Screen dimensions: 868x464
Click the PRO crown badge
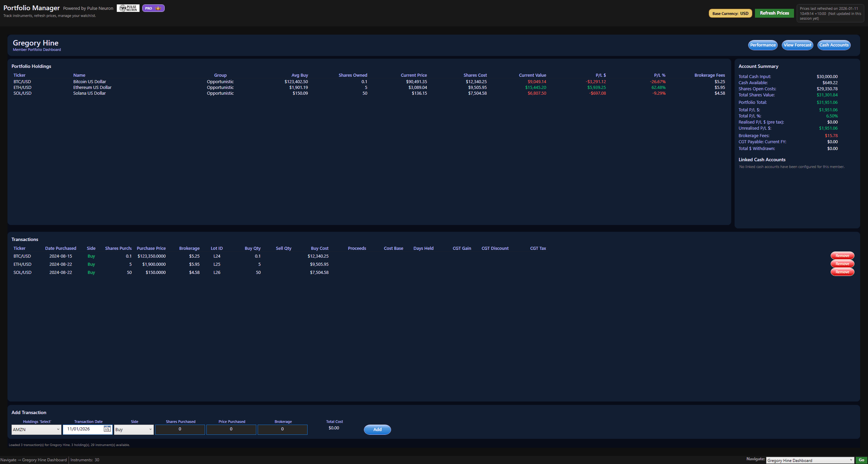point(153,8)
